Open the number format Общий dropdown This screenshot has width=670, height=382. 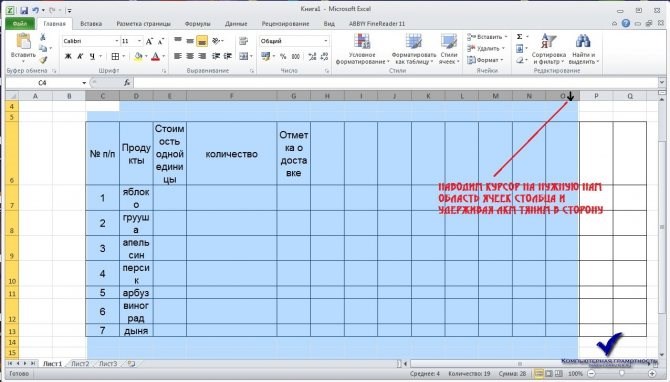326,41
